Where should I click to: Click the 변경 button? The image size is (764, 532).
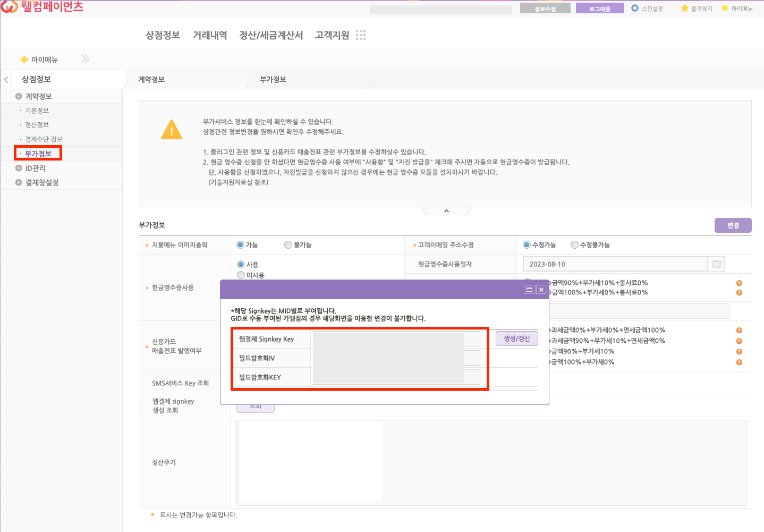733,225
